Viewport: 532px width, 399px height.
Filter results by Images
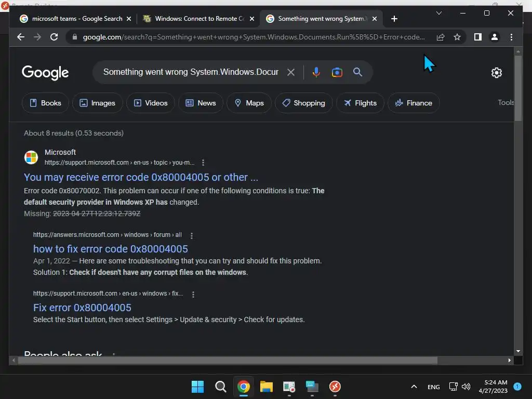(97, 103)
